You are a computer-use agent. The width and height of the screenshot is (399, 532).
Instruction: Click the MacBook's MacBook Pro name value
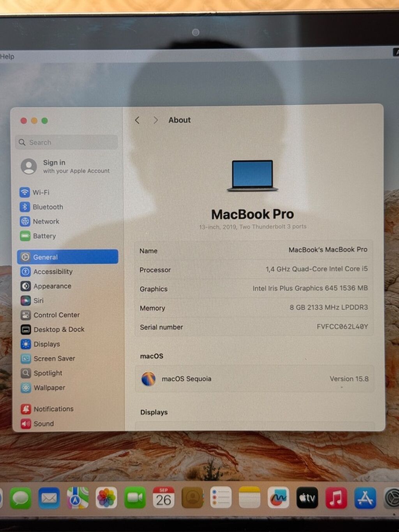(x=328, y=249)
